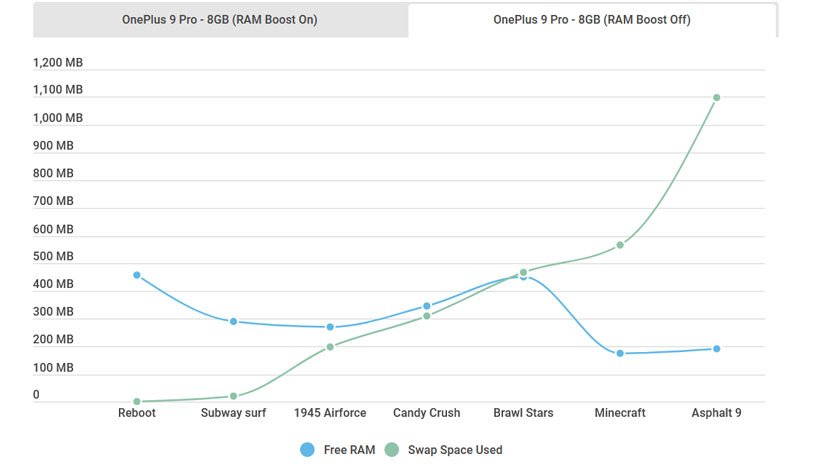Click the "400 MB" y-axis label
Viewport: 822px width, 466px height.
(x=53, y=284)
